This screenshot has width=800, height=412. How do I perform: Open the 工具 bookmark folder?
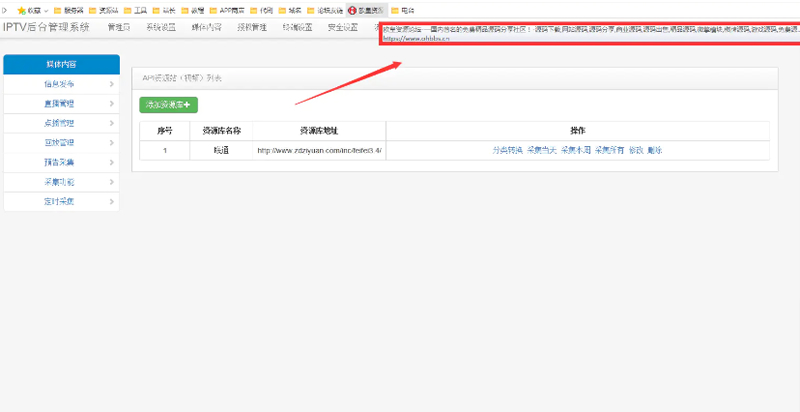pyautogui.click(x=140, y=10)
